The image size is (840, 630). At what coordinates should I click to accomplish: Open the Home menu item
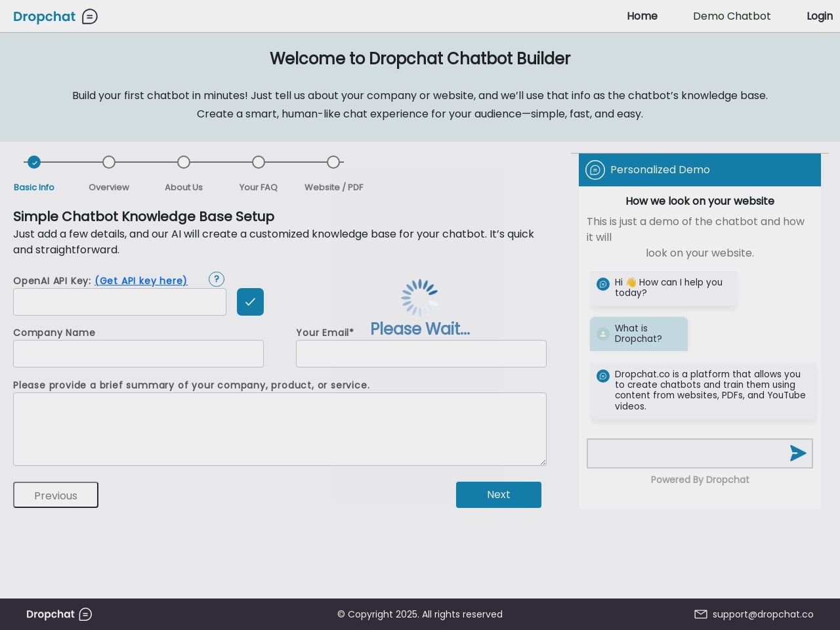point(642,16)
